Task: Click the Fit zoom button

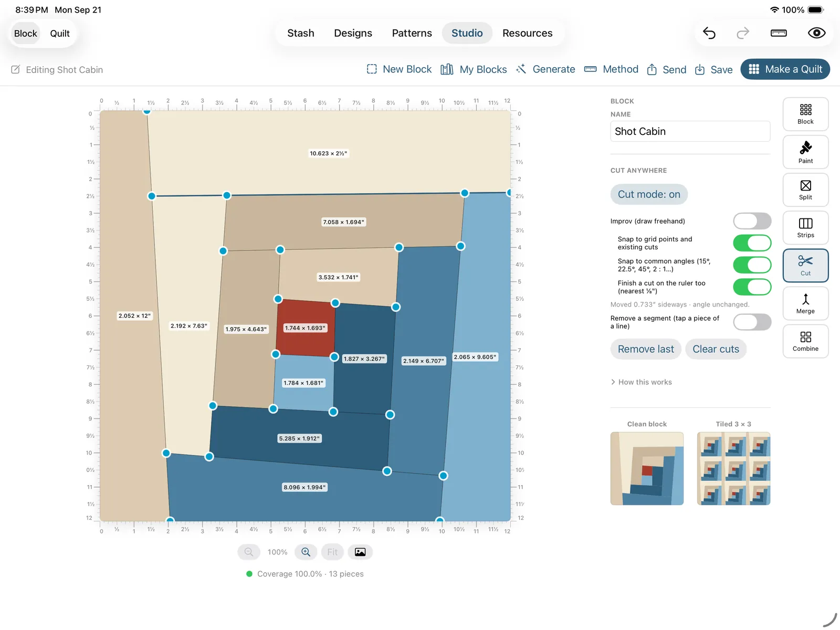Action: click(332, 552)
